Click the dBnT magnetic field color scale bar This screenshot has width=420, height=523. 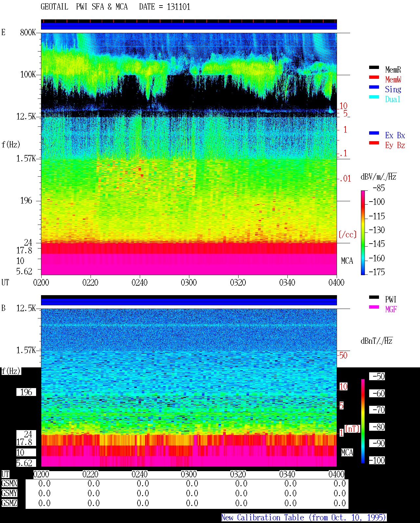tap(363, 421)
